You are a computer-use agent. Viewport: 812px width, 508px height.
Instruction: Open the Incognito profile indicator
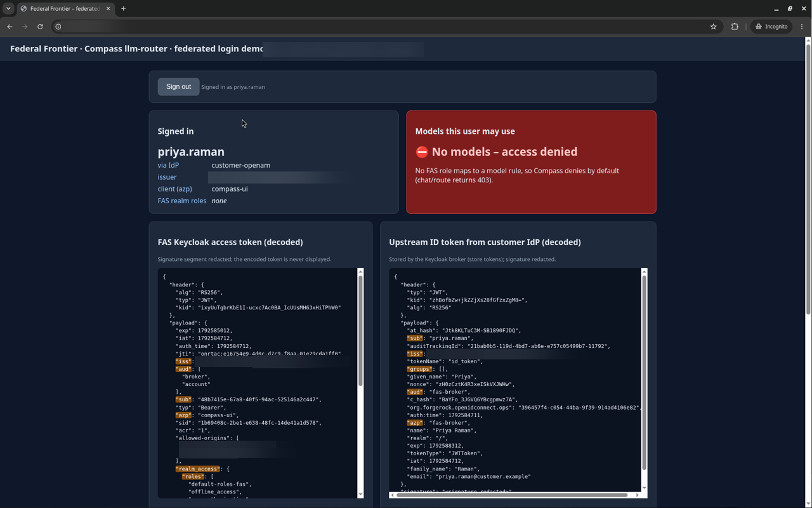click(771, 27)
